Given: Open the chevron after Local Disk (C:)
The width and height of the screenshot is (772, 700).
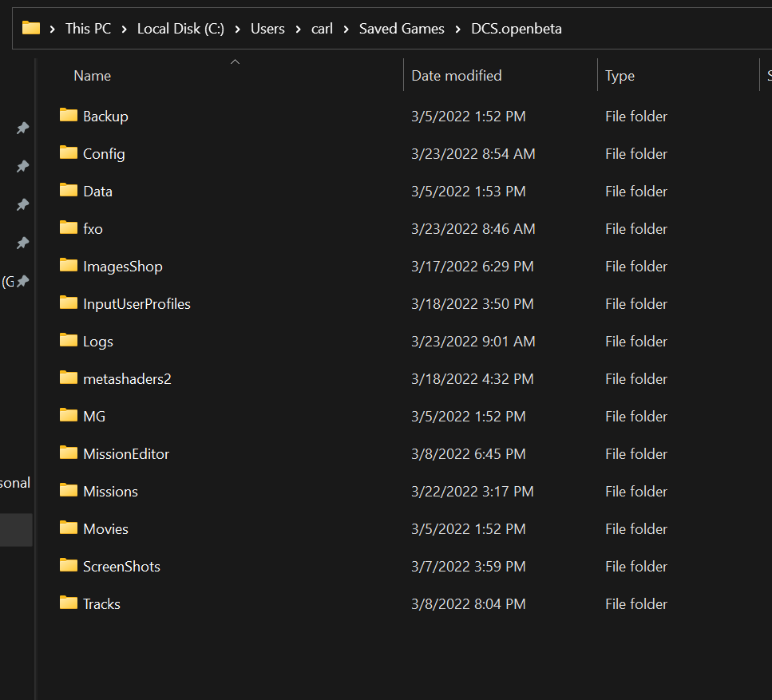Looking at the screenshot, I should click(237, 29).
